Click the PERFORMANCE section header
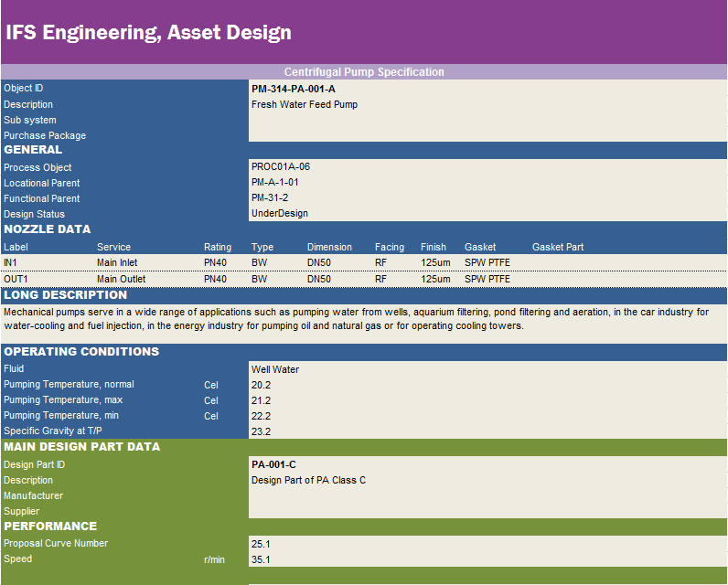The height and width of the screenshot is (585, 728). click(50, 526)
